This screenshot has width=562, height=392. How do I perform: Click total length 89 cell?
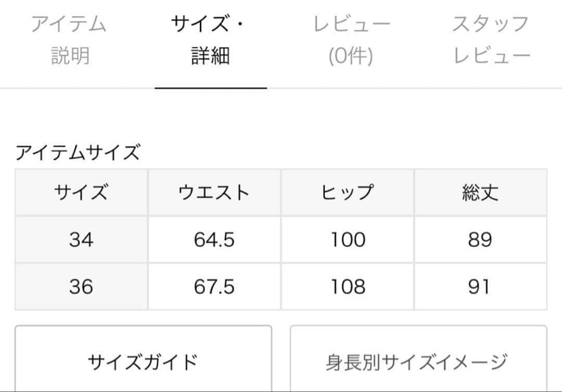point(480,239)
